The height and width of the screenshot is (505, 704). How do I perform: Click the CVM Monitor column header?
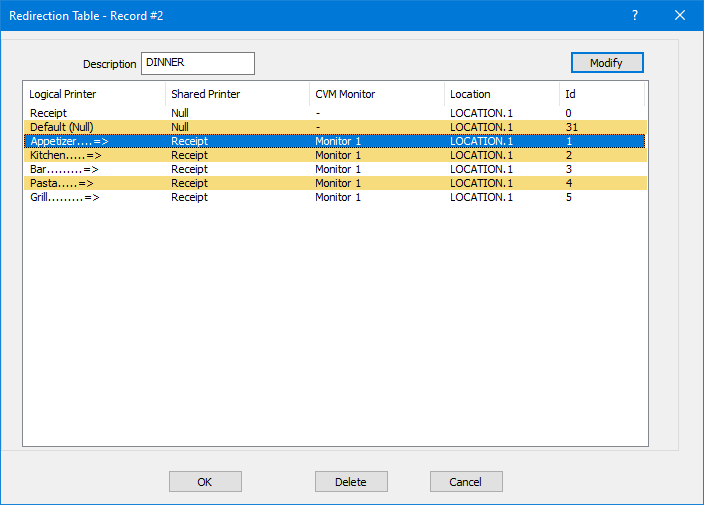[376, 94]
